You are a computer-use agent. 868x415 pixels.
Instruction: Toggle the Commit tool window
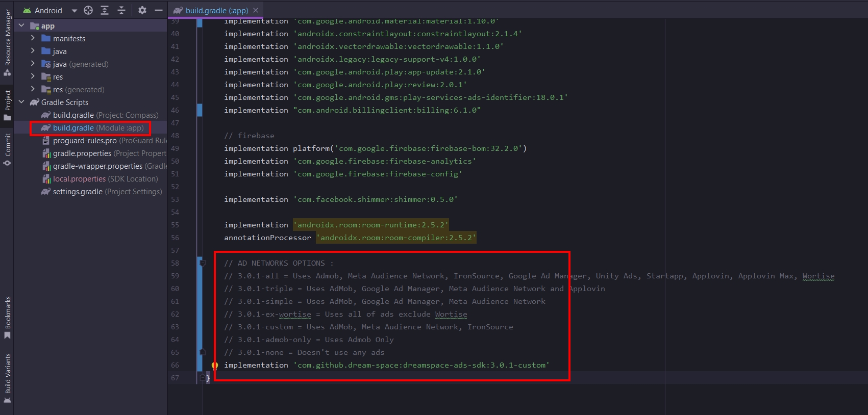pyautogui.click(x=7, y=149)
